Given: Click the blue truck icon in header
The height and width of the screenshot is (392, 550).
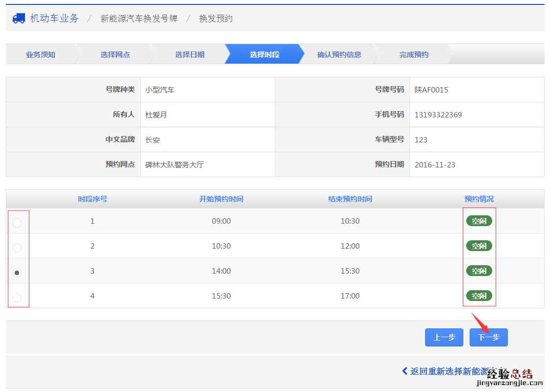Looking at the screenshot, I should (x=19, y=19).
